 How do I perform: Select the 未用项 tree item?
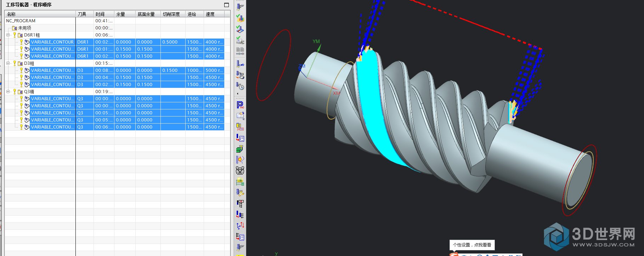coord(25,28)
